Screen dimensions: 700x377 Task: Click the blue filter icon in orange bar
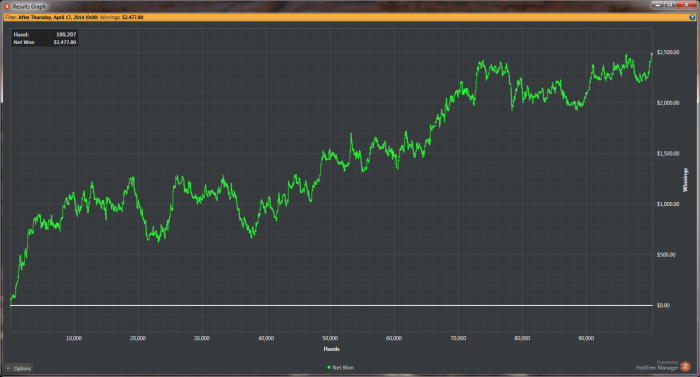[x=692, y=17]
